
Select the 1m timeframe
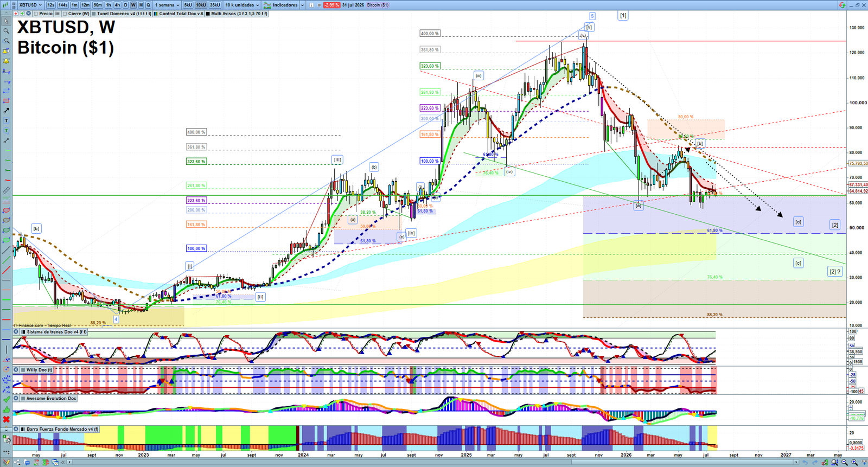[x=74, y=5]
